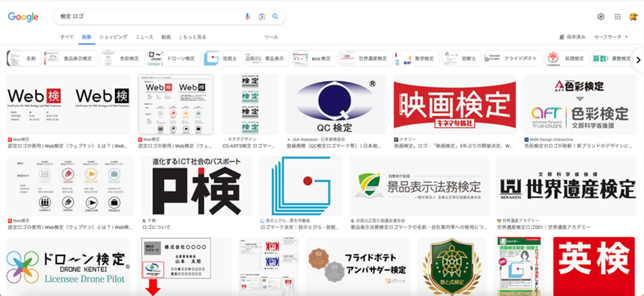This screenshot has height=296, width=644.
Task: Open the 株式会社○○○○ business card image
Action: click(184, 266)
